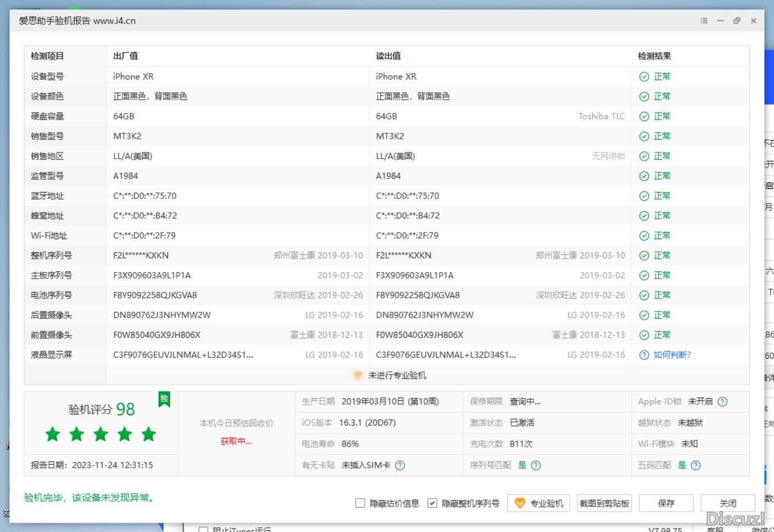
Task: Click the green 验 badge on score panel
Action: 164,399
